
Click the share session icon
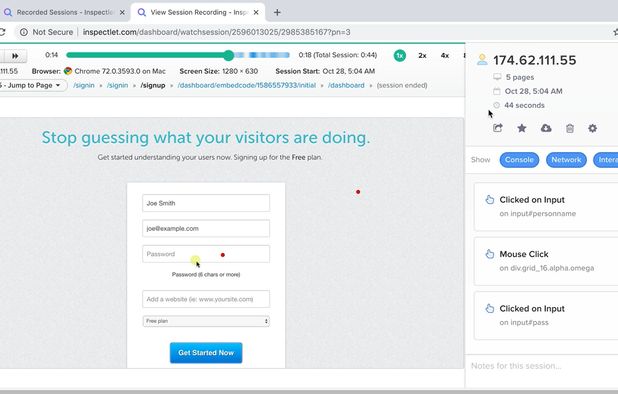coord(498,128)
